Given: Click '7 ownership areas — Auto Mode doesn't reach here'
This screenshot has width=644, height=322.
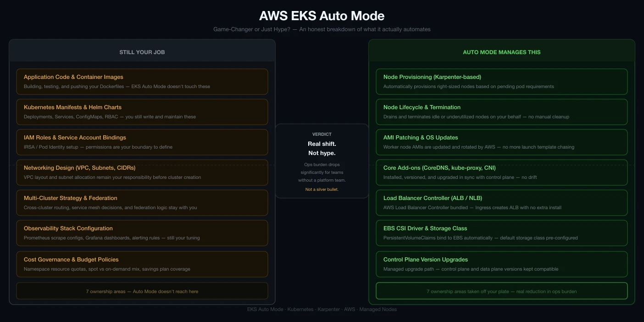Looking at the screenshot, I should tap(142, 291).
